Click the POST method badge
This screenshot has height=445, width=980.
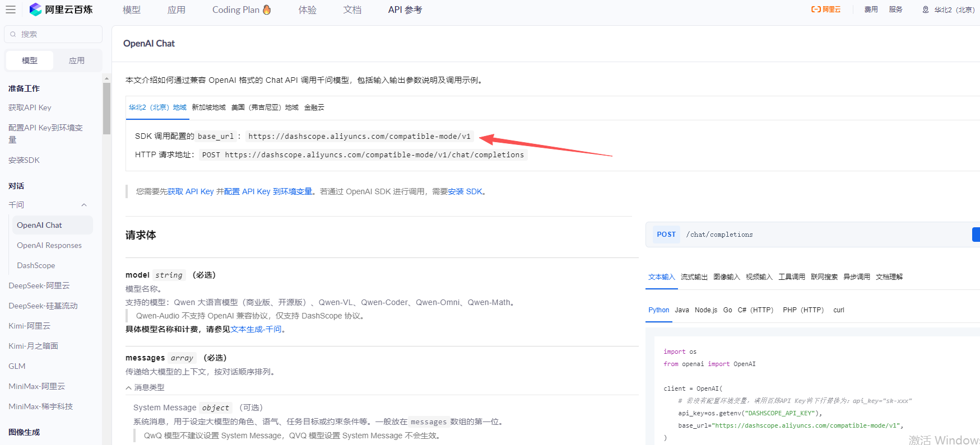(x=666, y=235)
